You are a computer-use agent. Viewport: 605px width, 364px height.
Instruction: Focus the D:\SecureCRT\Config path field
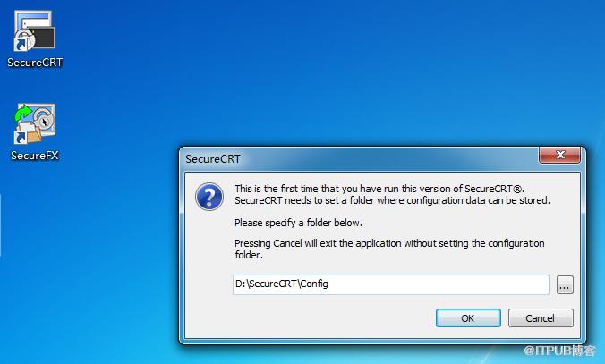[391, 284]
